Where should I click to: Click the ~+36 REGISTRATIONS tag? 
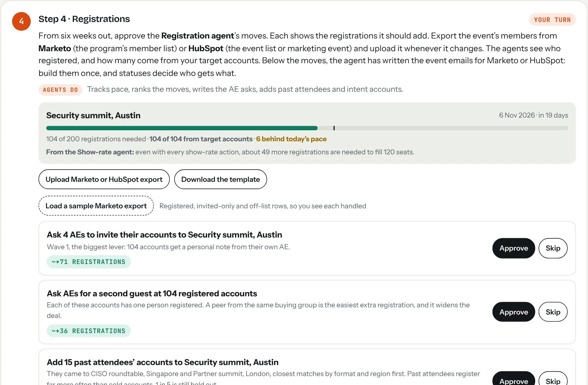(89, 331)
